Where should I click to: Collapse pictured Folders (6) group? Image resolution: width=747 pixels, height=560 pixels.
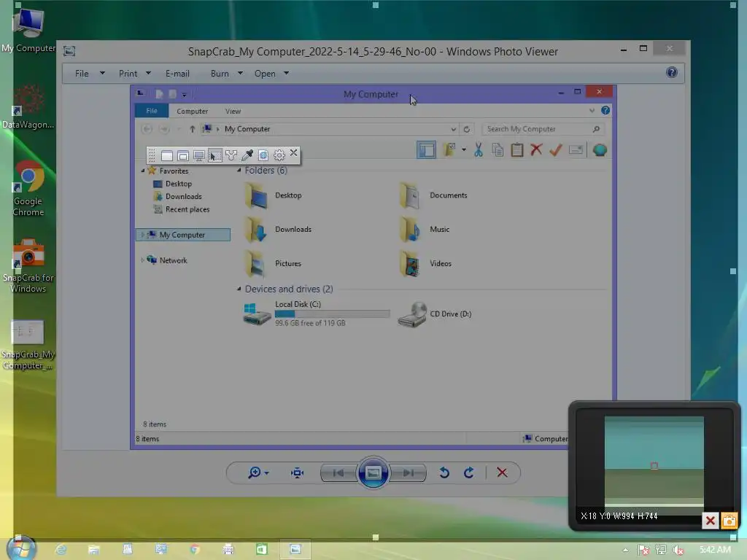pos(239,171)
